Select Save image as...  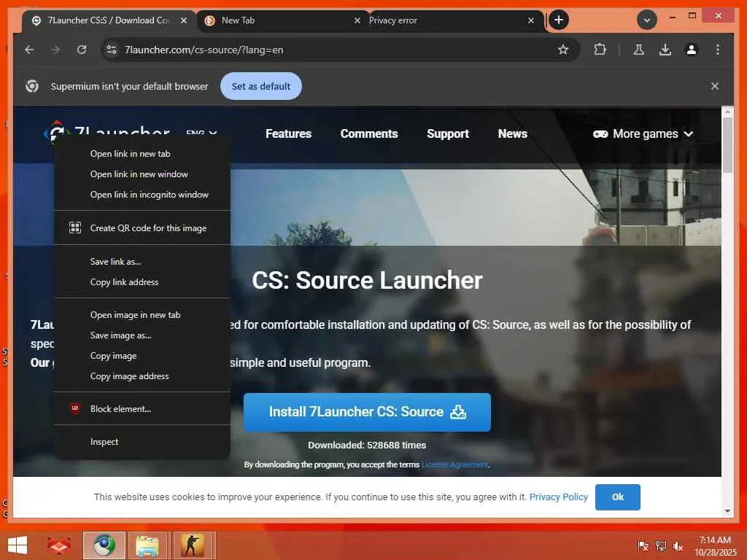click(142, 335)
